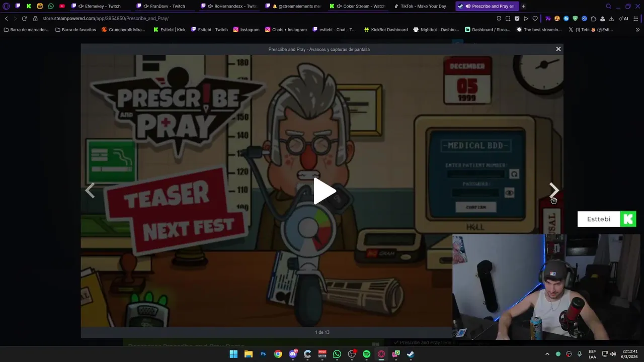The height and width of the screenshot is (362, 644).
Task: Show hidden system tray icons
Action: point(547,354)
